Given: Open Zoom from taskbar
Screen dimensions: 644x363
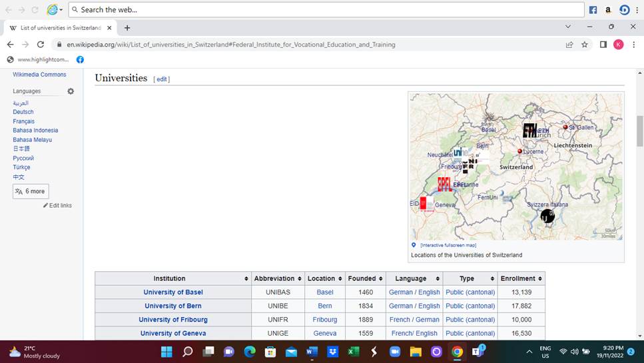Looking at the screenshot, I should [x=395, y=352].
